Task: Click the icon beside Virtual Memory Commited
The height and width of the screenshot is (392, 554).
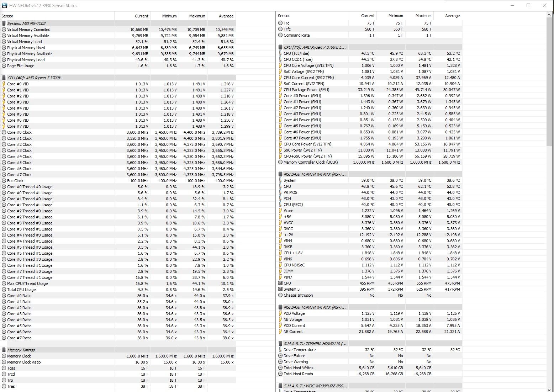Action: [4, 30]
